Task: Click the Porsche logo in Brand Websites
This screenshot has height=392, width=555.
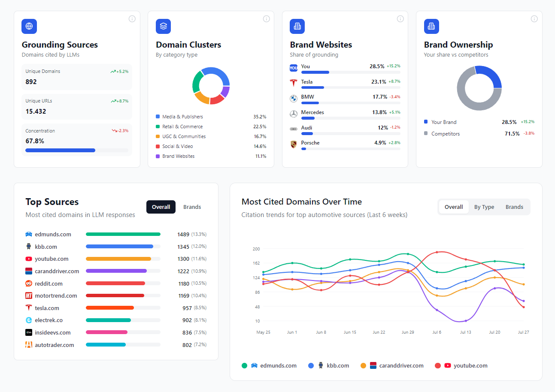Action: (294, 144)
